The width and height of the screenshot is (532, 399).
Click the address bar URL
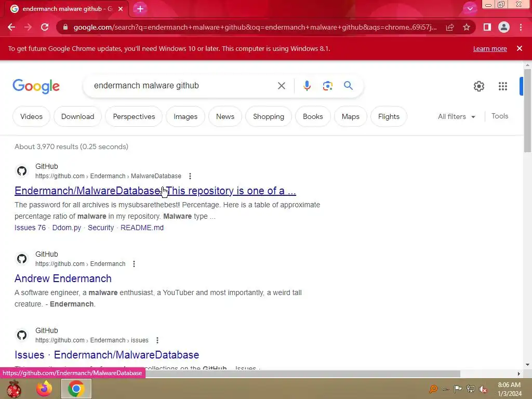point(255,27)
